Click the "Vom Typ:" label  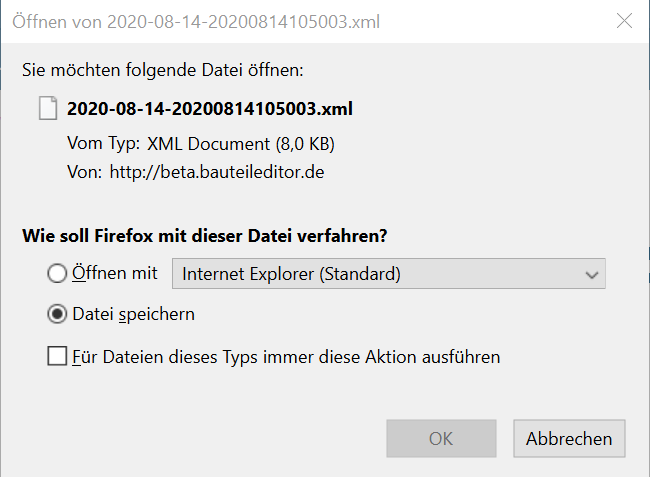[x=104, y=144]
